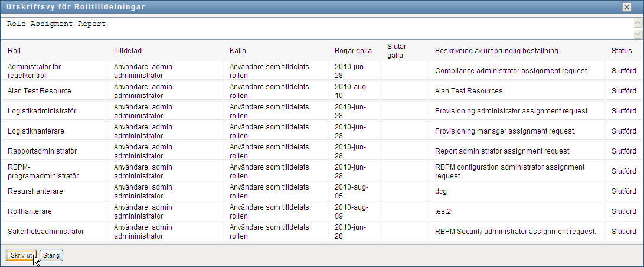
Task: Click the Alan Test Resources description
Action: coord(469,91)
